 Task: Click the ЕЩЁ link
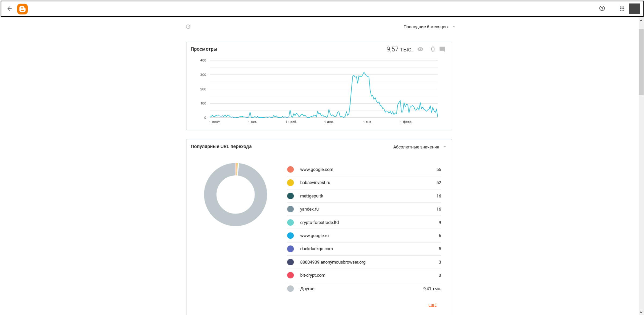click(x=432, y=305)
